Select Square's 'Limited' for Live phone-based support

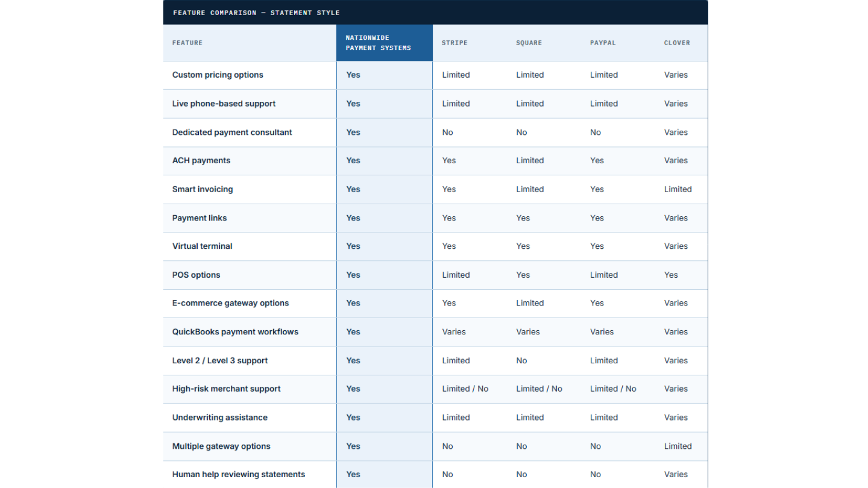coord(530,104)
